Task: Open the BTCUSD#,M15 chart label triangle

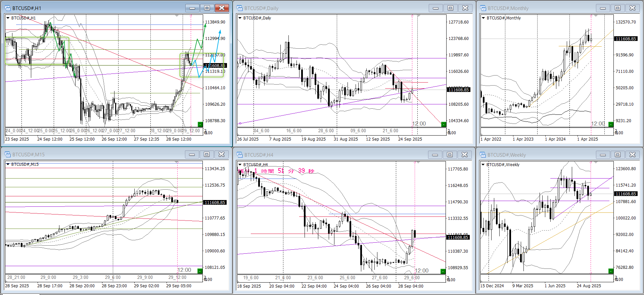Action: coord(8,164)
